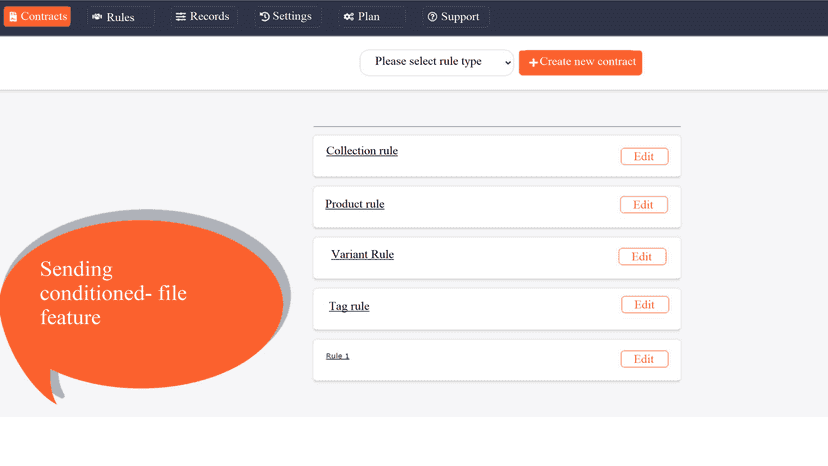Viewport: 828px width, 466px height.
Task: Click the plus icon on Create new contract
Action: 533,63
